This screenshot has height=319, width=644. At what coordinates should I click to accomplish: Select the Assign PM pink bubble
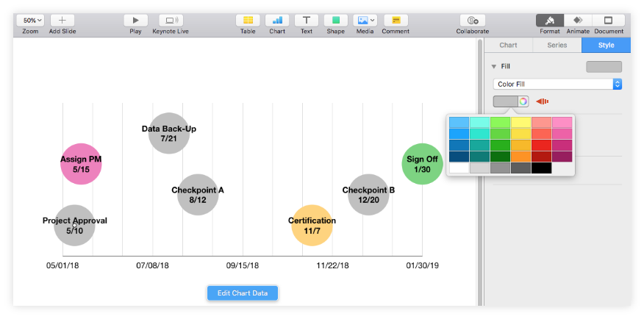(x=81, y=164)
